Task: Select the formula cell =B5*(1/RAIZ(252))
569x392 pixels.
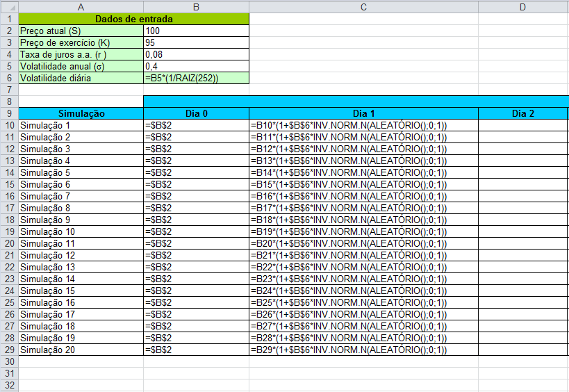Action: click(x=197, y=78)
